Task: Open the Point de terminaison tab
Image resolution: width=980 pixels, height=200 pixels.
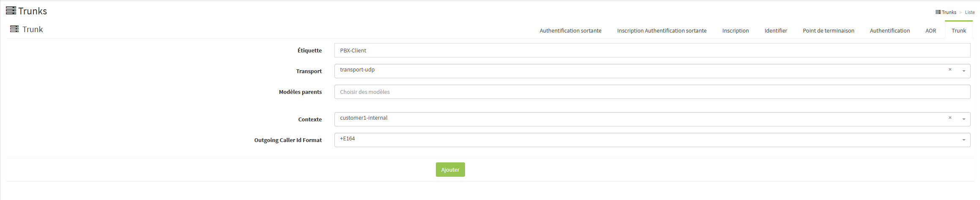Action: click(828, 30)
